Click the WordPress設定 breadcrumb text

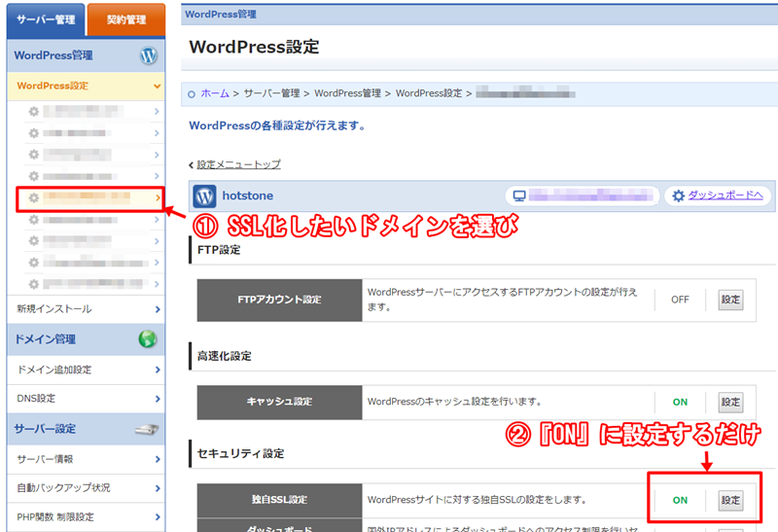[x=429, y=93]
